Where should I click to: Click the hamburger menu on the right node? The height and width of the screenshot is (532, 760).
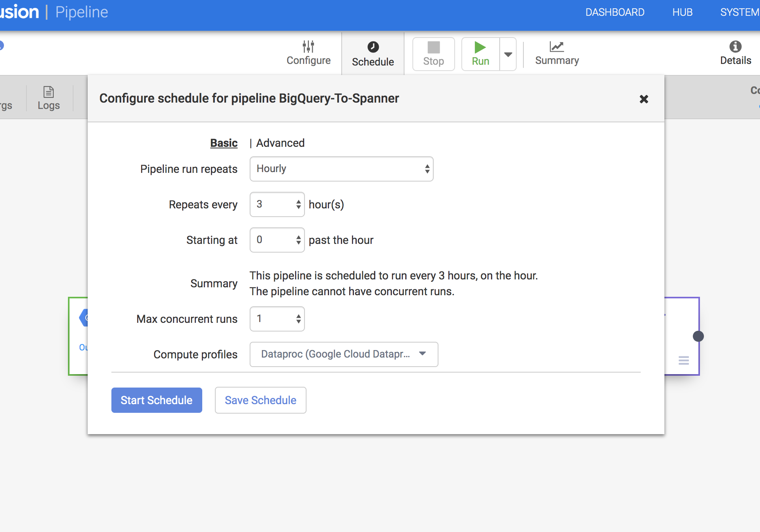[684, 360]
